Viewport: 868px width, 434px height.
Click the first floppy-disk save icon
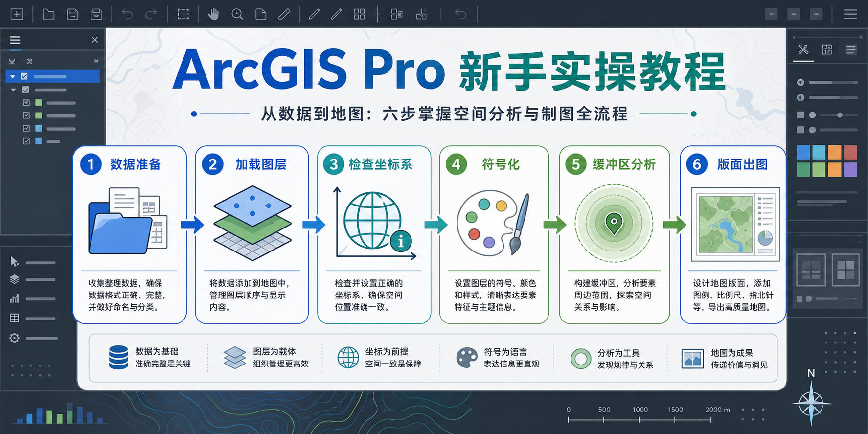(x=72, y=14)
